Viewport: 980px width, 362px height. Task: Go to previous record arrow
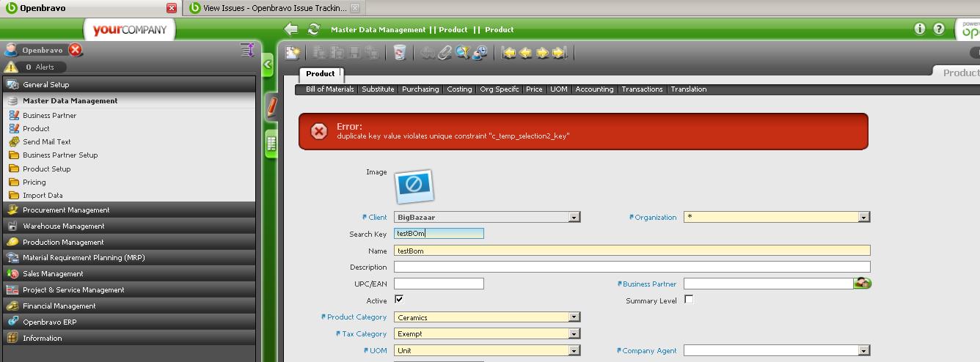coord(525,52)
